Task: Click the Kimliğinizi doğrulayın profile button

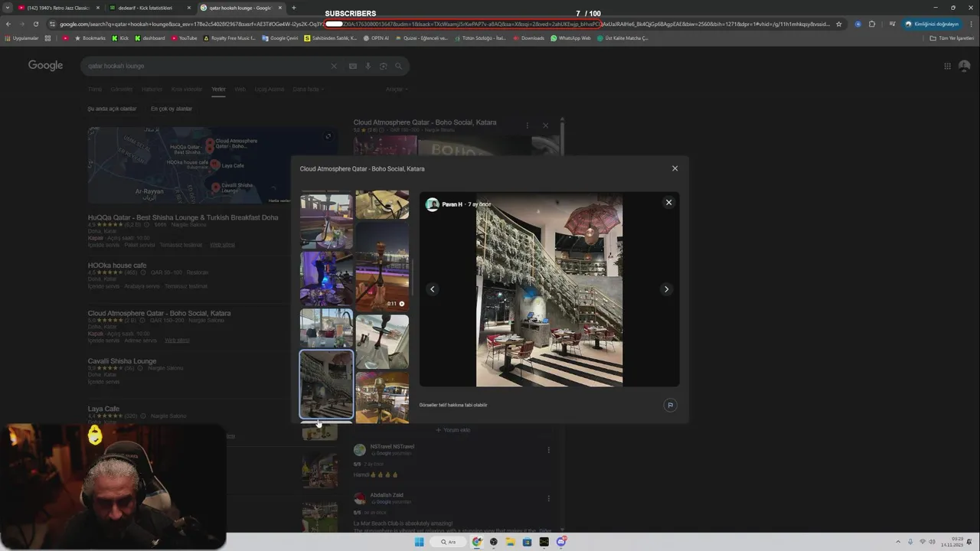Action: click(x=931, y=24)
